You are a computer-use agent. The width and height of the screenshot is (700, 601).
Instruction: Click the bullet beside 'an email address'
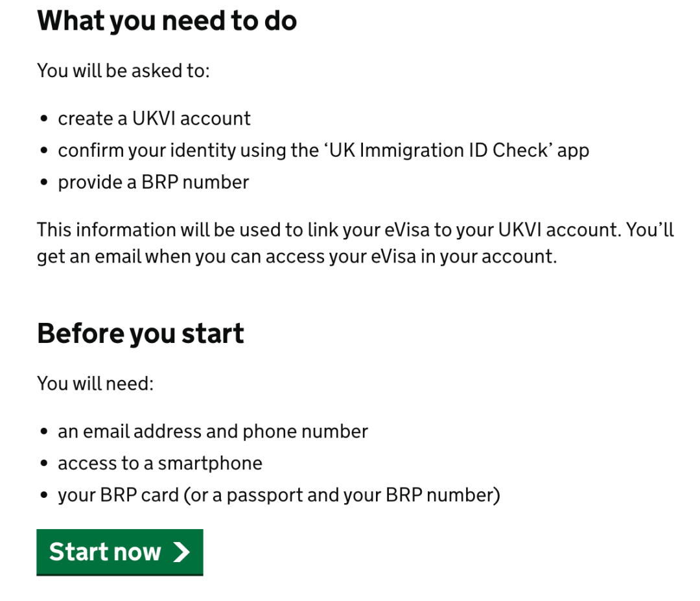[43, 432]
